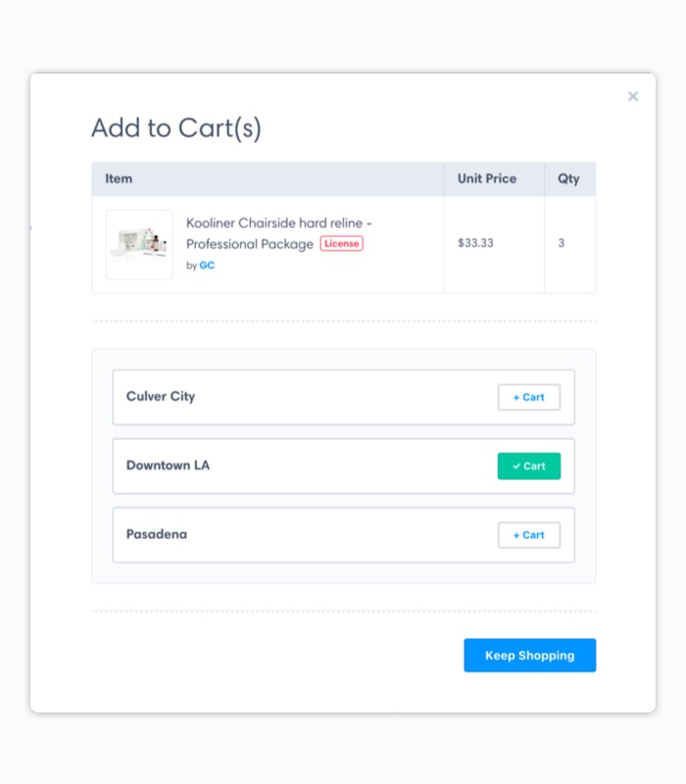This screenshot has height=784, width=686.
Task: Click the red License badge
Action: click(x=341, y=243)
